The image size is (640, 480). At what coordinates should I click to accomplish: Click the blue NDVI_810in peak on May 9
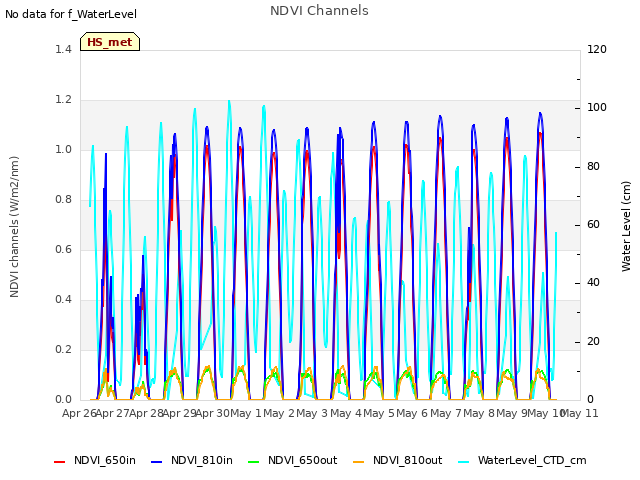tap(540, 113)
